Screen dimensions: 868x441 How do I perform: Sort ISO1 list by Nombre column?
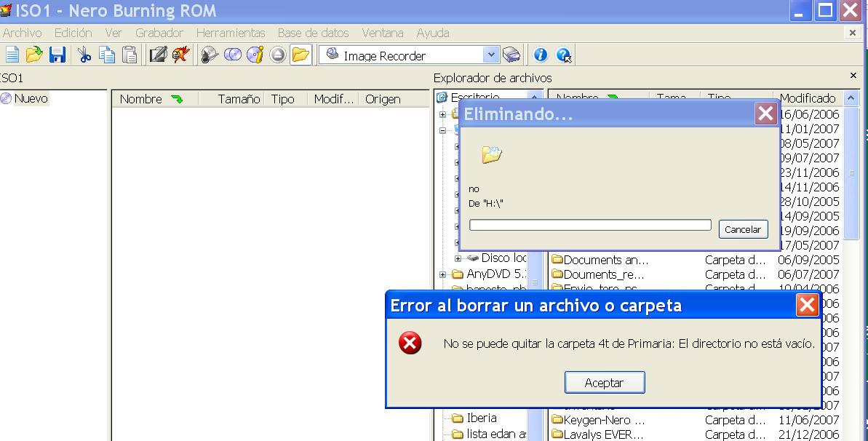(x=154, y=99)
